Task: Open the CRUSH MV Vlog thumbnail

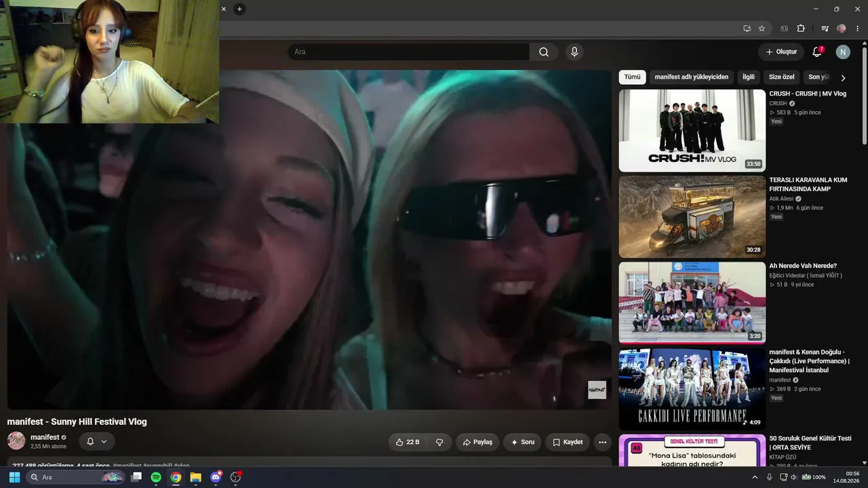Action: pos(692,131)
